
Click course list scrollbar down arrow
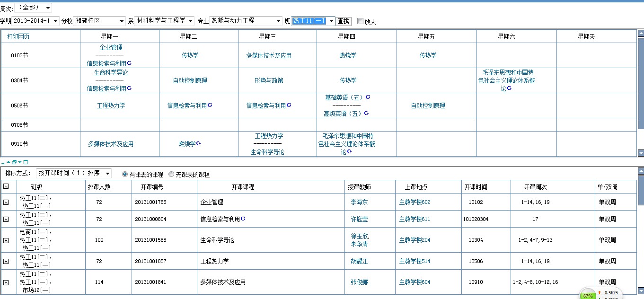click(641, 290)
